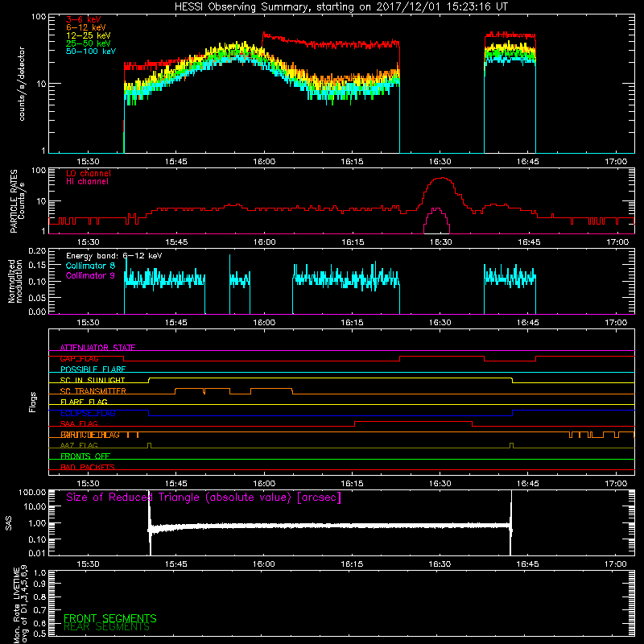
Task: Select the SC_IN_SUNLIGHT flag label
Action: tap(93, 380)
